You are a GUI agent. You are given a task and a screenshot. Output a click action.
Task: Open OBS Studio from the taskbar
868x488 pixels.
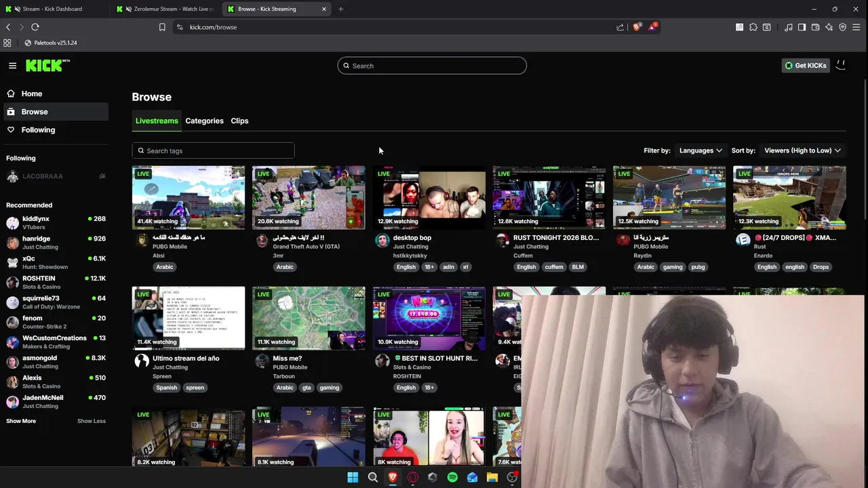tap(512, 477)
